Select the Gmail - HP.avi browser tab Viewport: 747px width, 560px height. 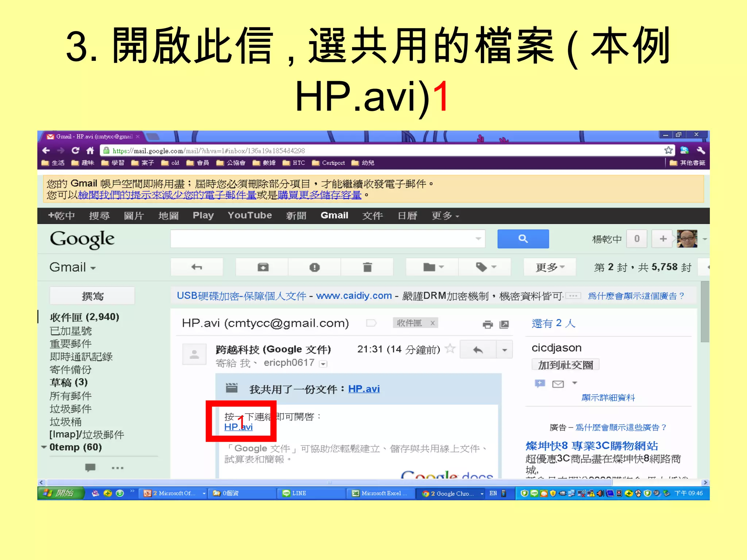93,136
